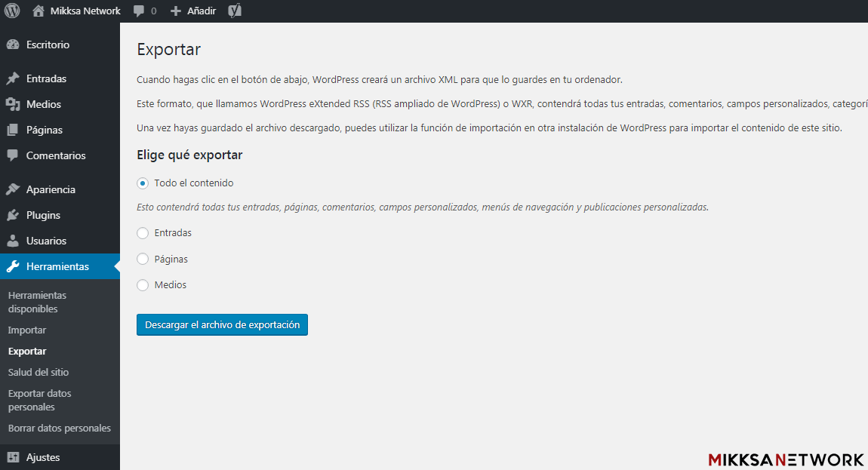This screenshot has height=470, width=868.
Task: Open the Yoast SEO toolbar icon
Action: [x=235, y=11]
